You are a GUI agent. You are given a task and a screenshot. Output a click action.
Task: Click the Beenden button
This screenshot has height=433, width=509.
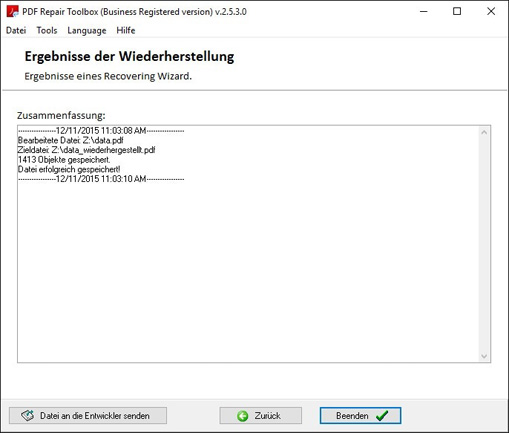coord(360,416)
